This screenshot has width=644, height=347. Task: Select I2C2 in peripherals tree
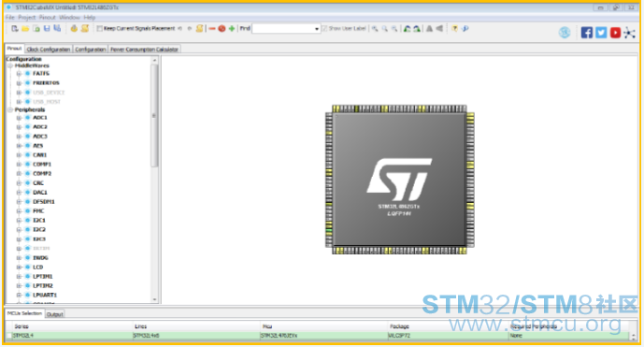click(x=39, y=230)
